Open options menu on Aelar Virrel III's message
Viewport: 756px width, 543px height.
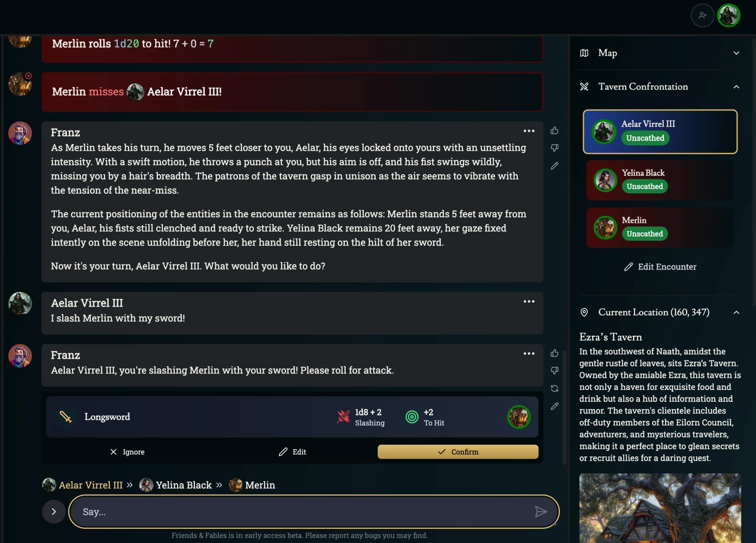pos(529,301)
